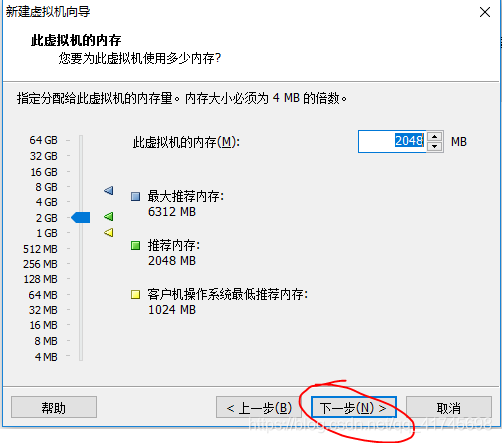Screen dimensions: 502x443
Task: Select the 512 MB mark on the memory scale
Action: pyautogui.click(x=40, y=249)
